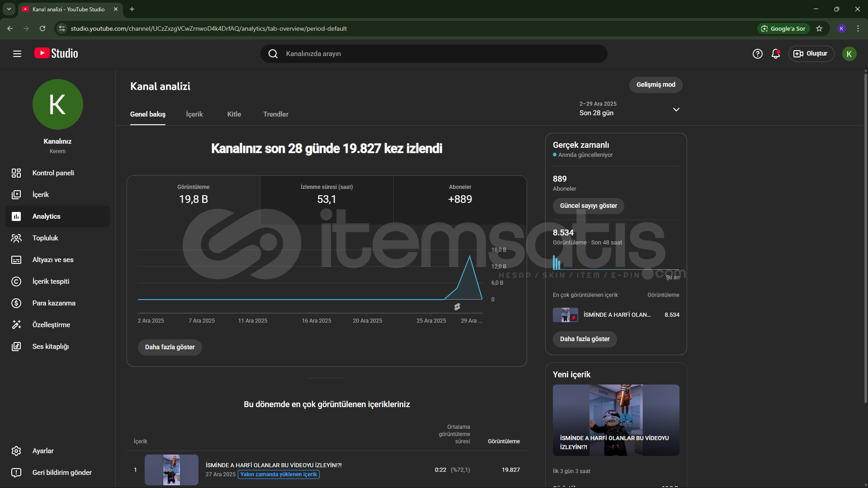This screenshot has height=488, width=868.
Task: Click Güncel sayıyı göster button
Action: [588, 206]
